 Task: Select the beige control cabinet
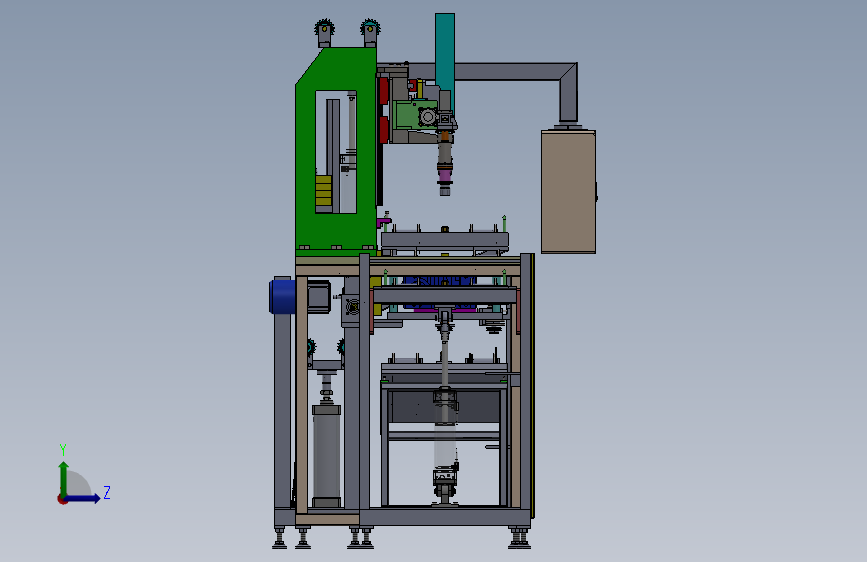(568, 192)
